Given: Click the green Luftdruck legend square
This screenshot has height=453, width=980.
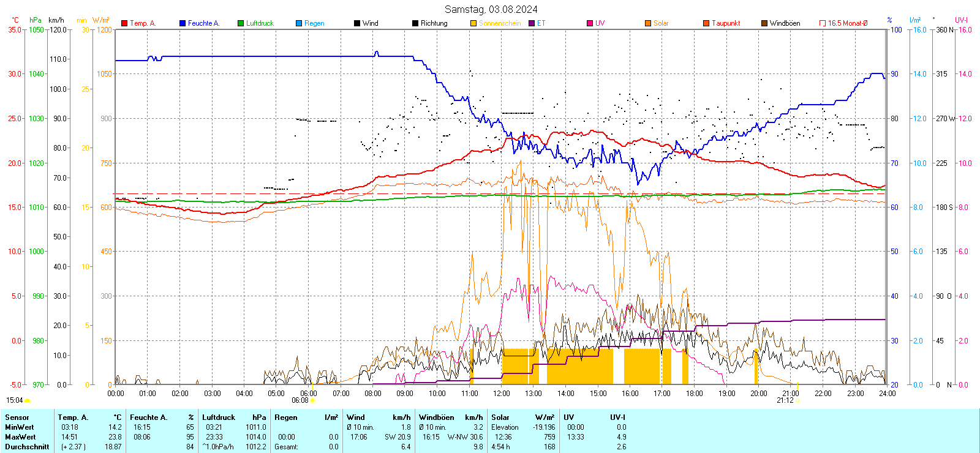Looking at the screenshot, I should click(x=241, y=23).
